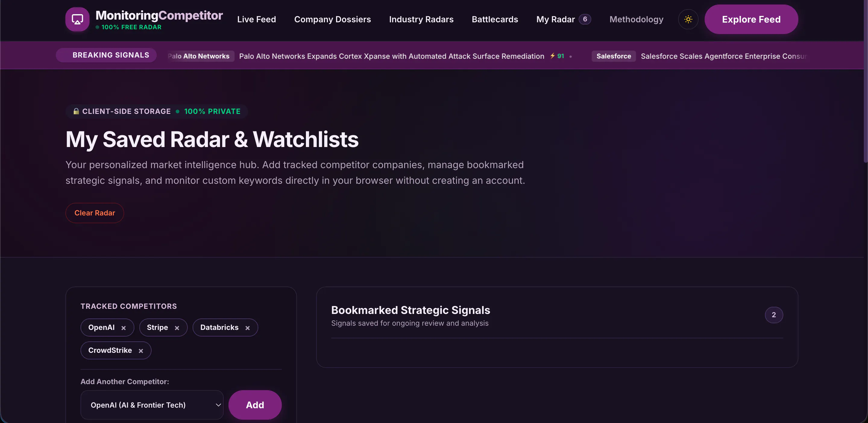Expand the OpenAI (AI & Frontier Tech) dropdown
The width and height of the screenshot is (868, 423).
tap(152, 405)
